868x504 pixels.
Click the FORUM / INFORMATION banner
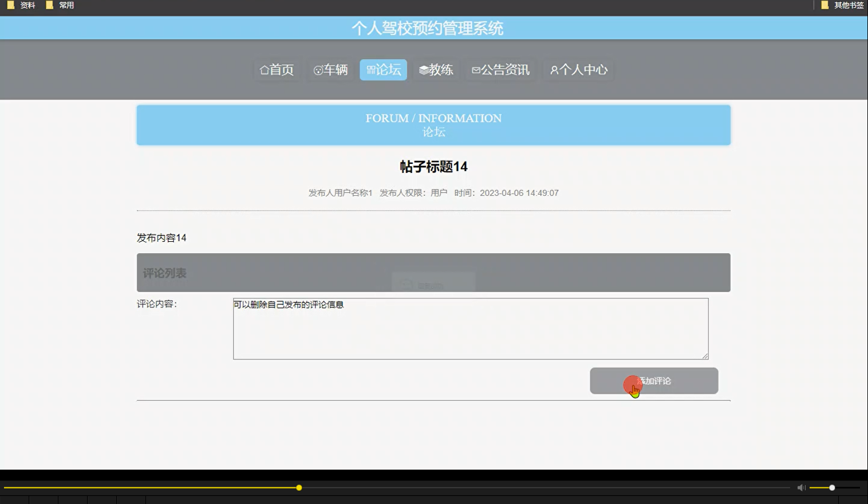(x=433, y=124)
